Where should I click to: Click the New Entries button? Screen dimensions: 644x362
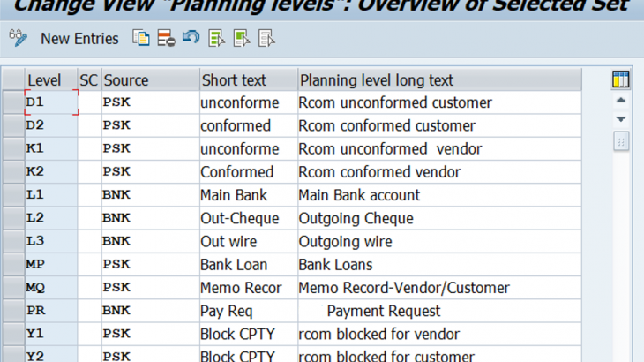click(x=79, y=38)
